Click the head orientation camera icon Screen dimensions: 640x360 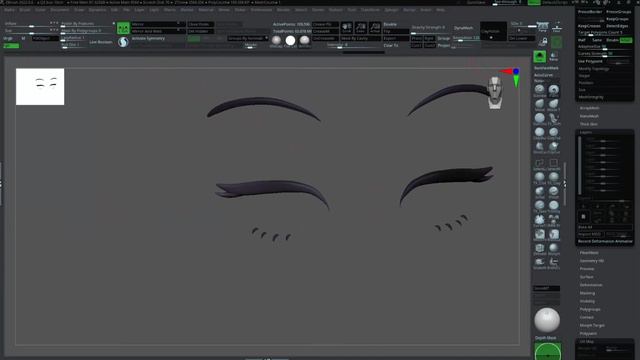point(495,92)
